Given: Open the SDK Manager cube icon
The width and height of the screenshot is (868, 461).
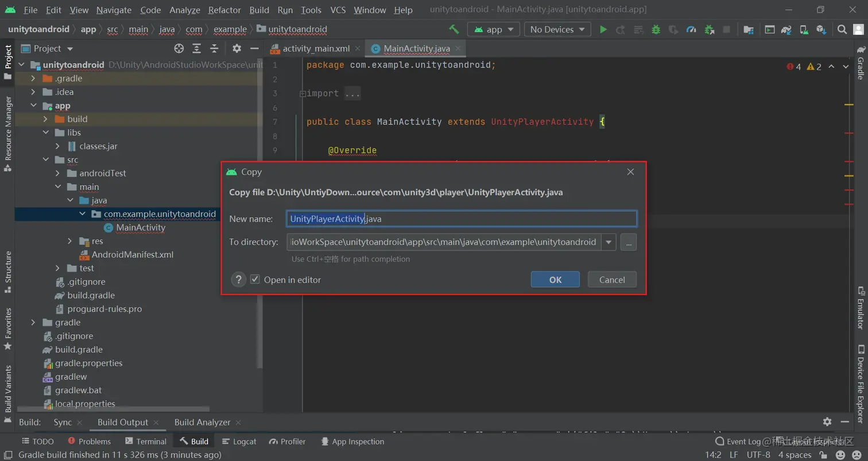Looking at the screenshot, I should pyautogui.click(x=821, y=29).
